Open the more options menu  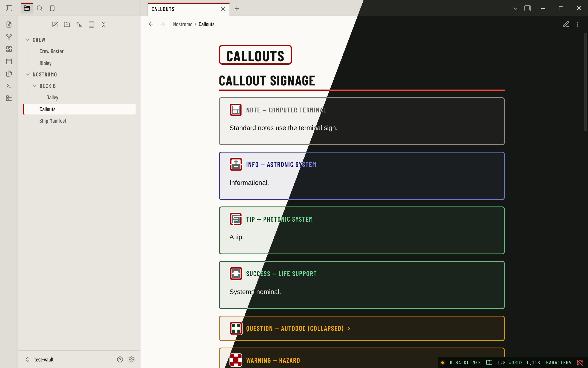click(x=577, y=24)
